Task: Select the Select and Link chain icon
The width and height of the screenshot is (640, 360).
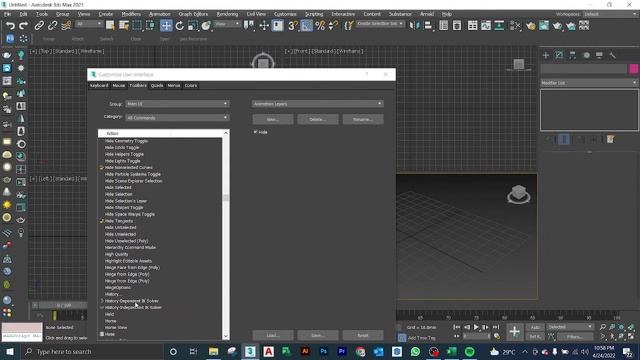Action: click(39, 26)
